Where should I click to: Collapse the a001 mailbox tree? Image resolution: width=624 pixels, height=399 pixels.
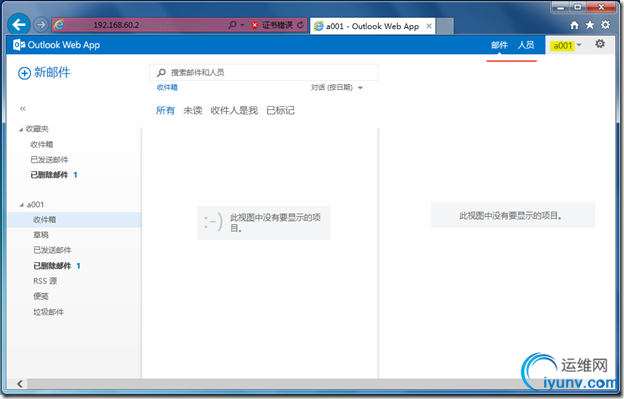click(21, 205)
